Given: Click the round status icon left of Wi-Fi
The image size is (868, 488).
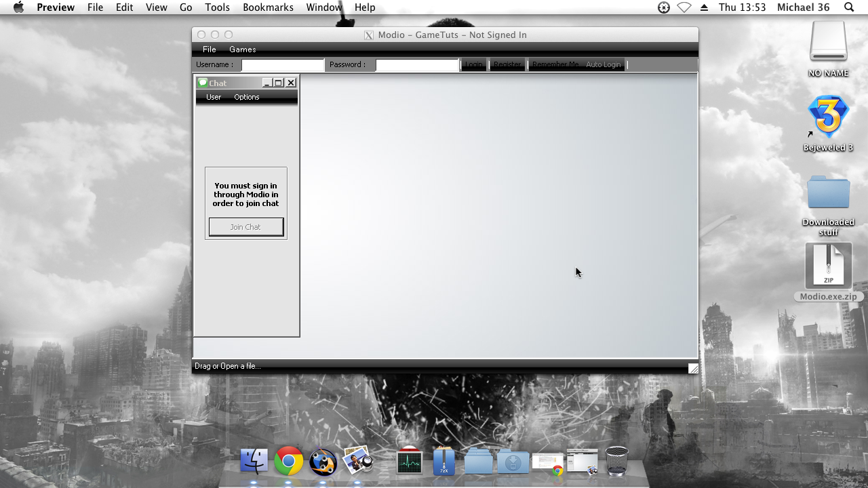Looking at the screenshot, I should (664, 7).
